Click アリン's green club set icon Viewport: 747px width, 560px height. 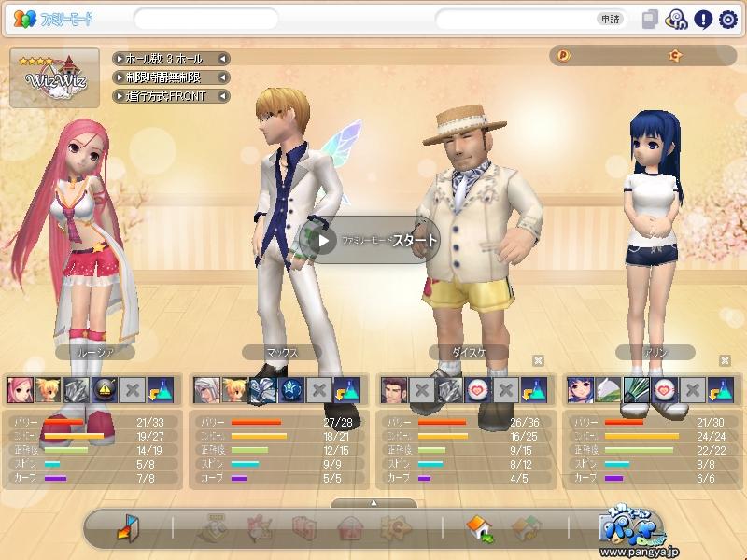[x=637, y=390]
